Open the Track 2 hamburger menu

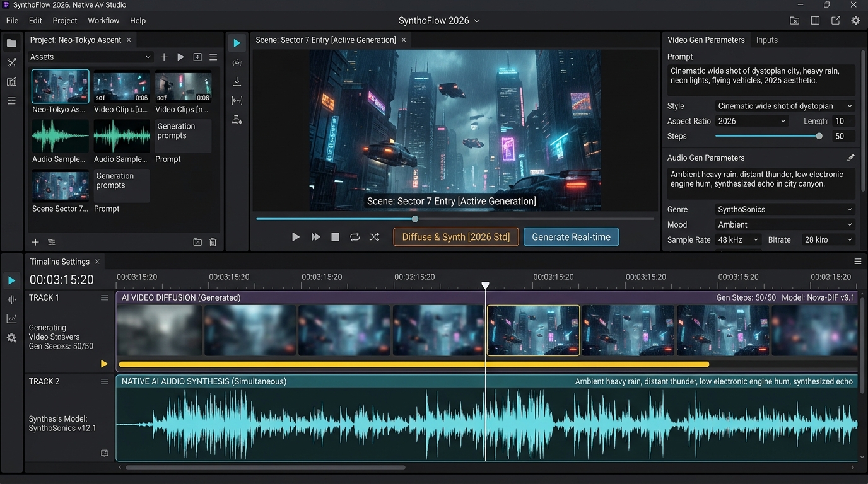pyautogui.click(x=105, y=381)
